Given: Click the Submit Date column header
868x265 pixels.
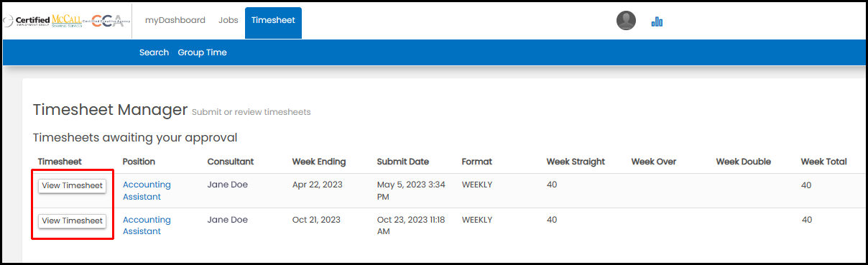Looking at the screenshot, I should 402,162.
